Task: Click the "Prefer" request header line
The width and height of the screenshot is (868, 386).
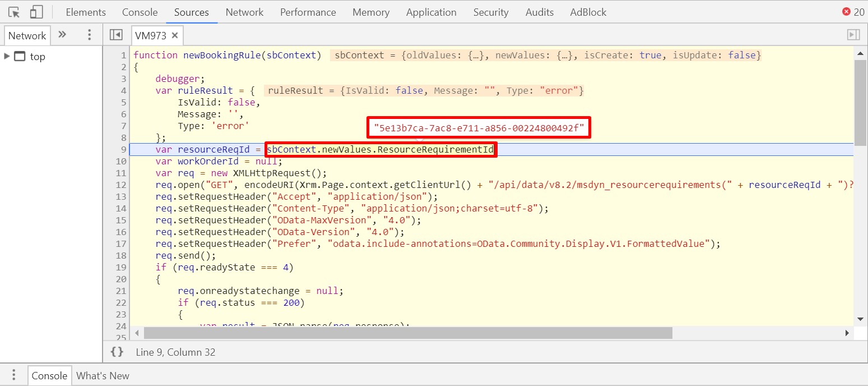Action: [438, 243]
